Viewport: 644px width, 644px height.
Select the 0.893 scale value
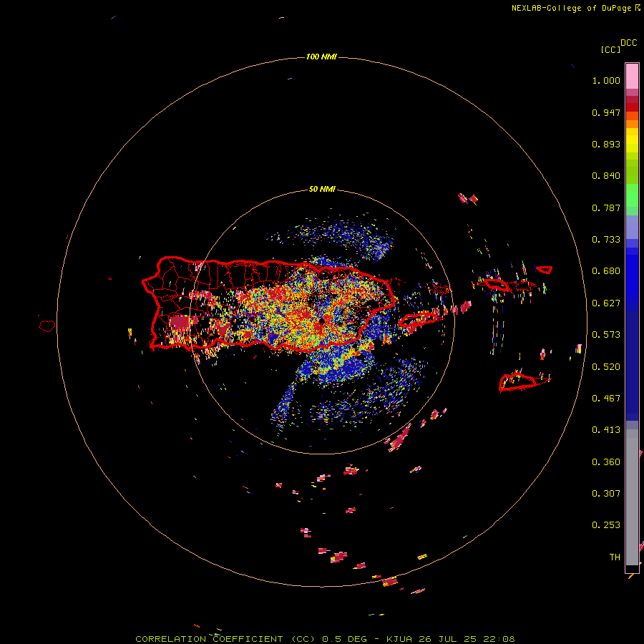(606, 144)
